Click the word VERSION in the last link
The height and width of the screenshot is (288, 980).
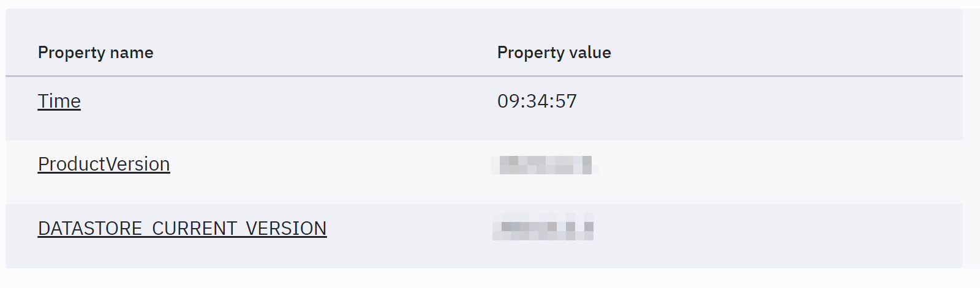point(286,229)
